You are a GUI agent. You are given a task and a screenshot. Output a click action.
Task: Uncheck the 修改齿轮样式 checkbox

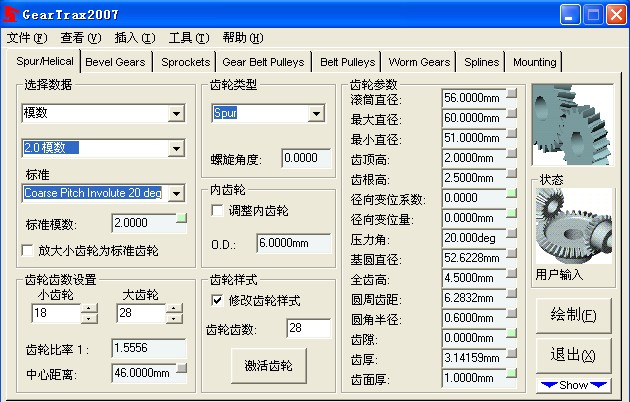[x=217, y=300]
